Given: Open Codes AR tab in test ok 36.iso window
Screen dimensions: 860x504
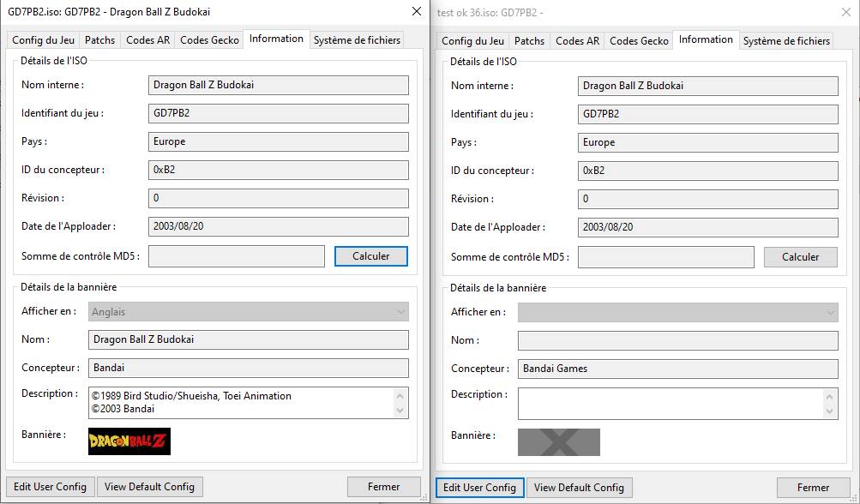Looking at the screenshot, I should pos(577,41).
